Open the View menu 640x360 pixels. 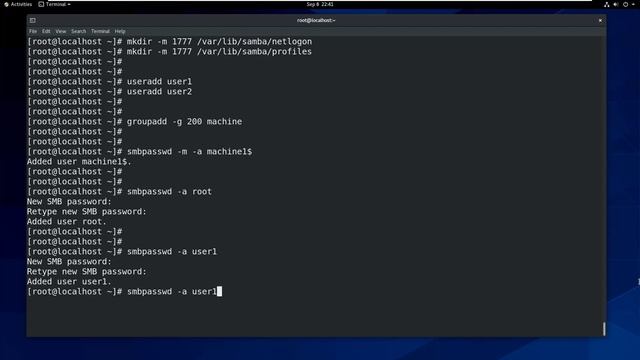[61, 31]
